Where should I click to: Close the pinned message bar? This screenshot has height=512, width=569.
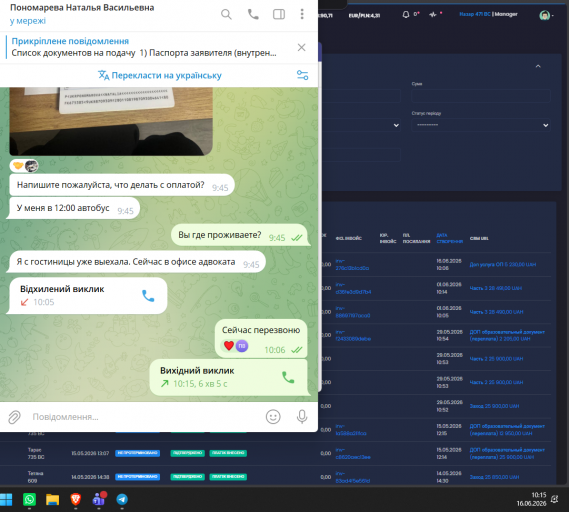pos(302,48)
